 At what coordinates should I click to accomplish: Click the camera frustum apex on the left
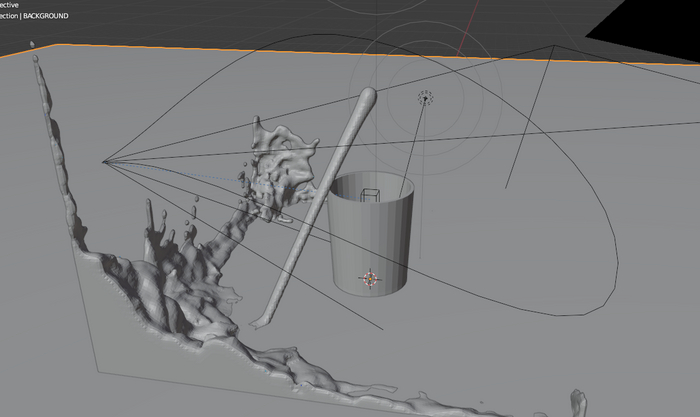(104, 159)
